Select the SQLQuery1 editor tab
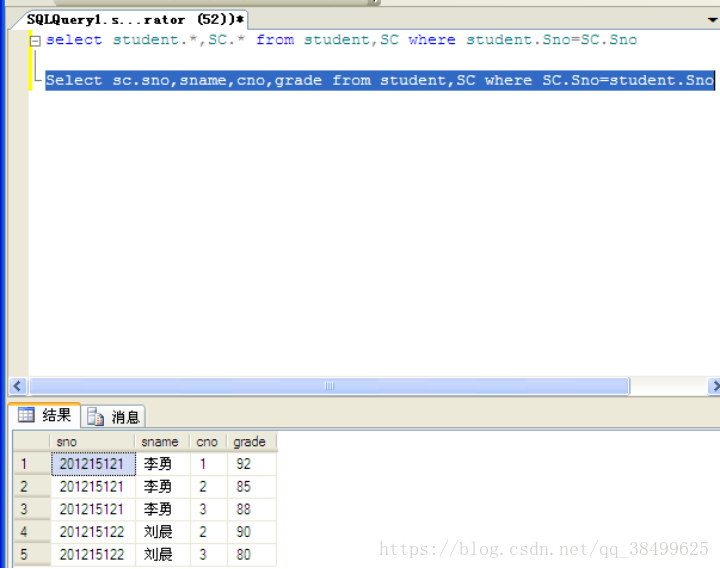Screen dimensions: 720x569 click(134, 20)
